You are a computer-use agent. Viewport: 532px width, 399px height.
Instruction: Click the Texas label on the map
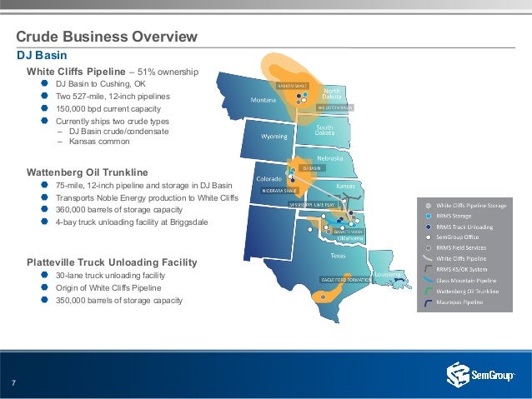pyautogui.click(x=338, y=256)
